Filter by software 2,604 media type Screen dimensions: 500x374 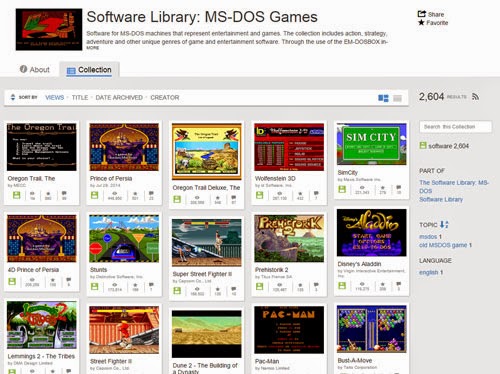[x=444, y=146]
